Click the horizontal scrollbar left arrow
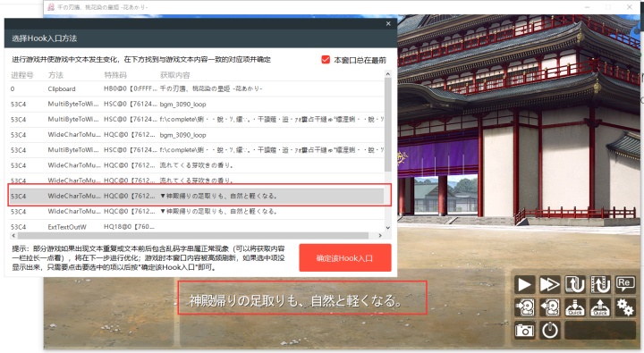 pyautogui.click(x=13, y=236)
